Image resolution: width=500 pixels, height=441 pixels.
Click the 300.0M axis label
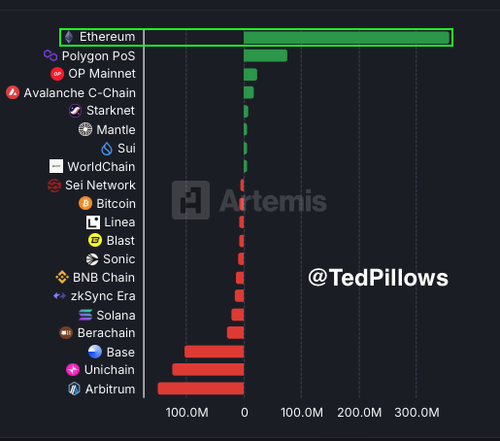pos(417,413)
